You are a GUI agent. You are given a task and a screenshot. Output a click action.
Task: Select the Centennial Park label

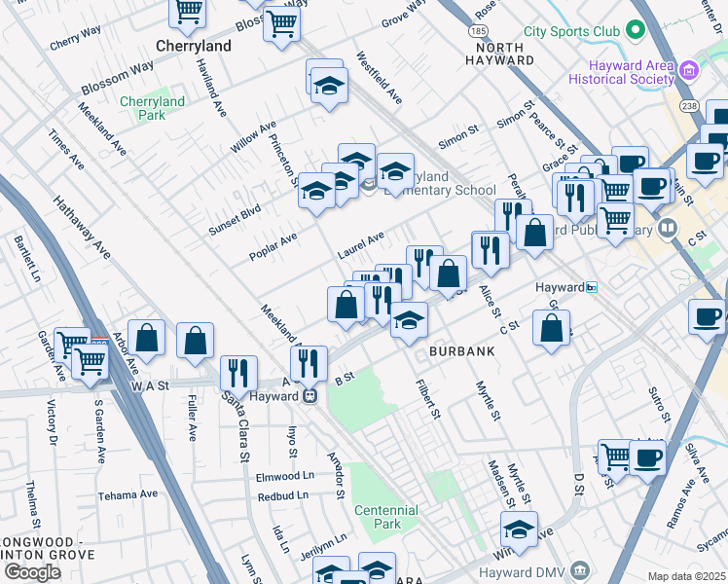pos(386,517)
